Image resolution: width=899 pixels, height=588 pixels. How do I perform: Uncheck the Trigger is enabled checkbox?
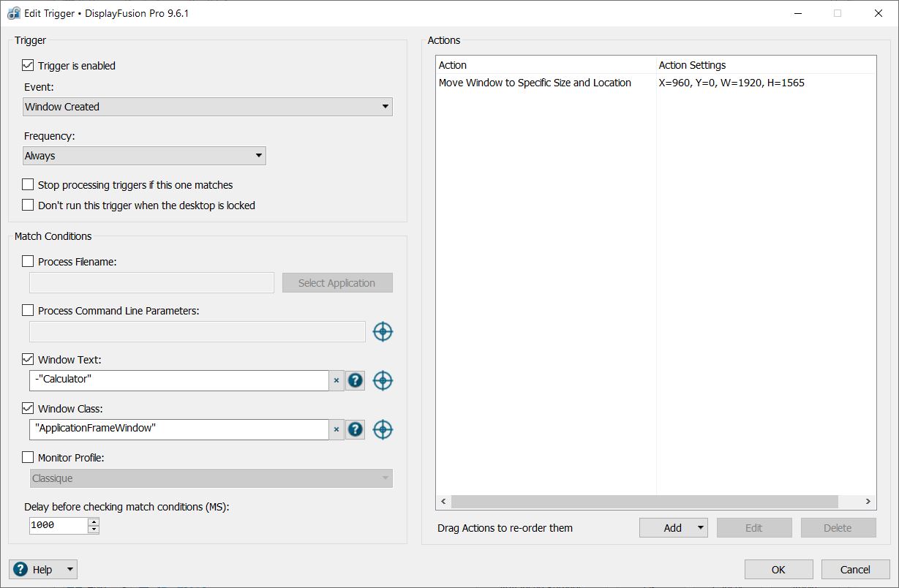tap(29, 66)
